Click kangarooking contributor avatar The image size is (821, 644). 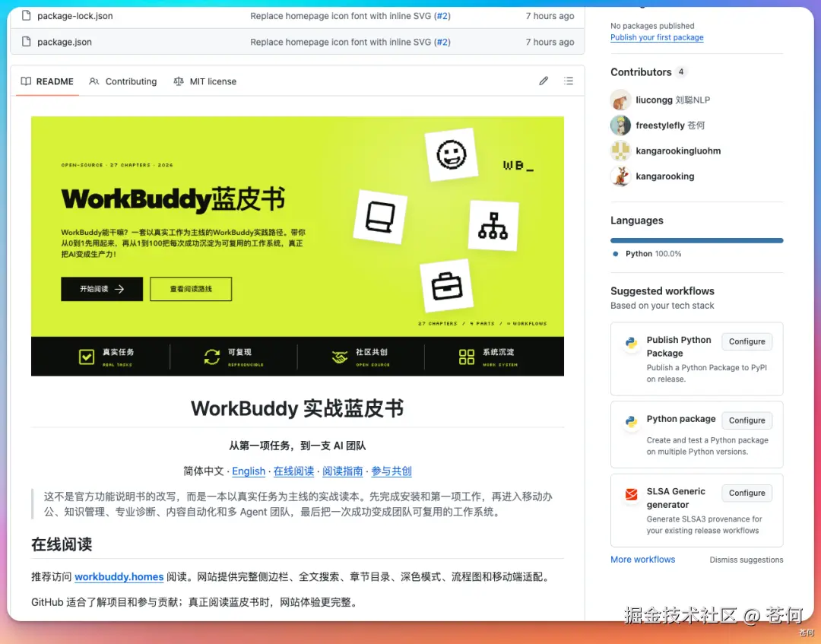[x=620, y=176]
